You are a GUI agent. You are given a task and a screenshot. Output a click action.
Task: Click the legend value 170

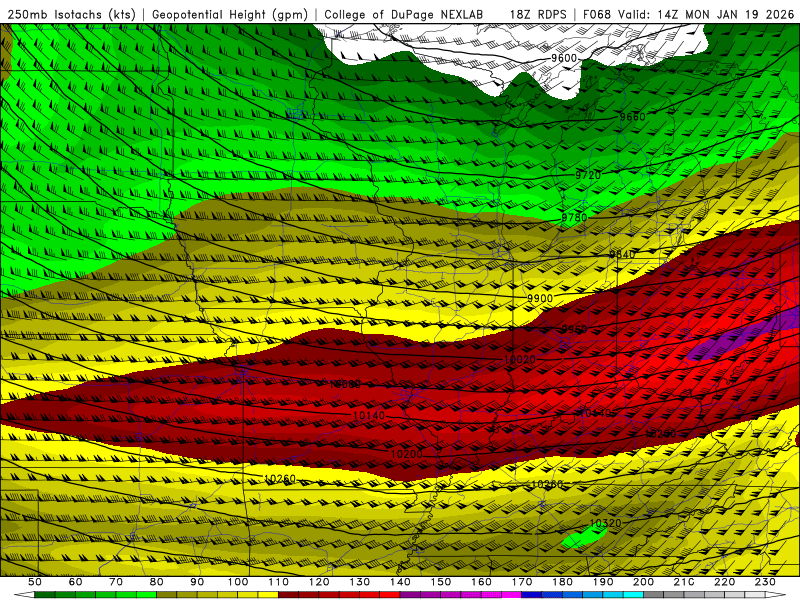click(522, 582)
